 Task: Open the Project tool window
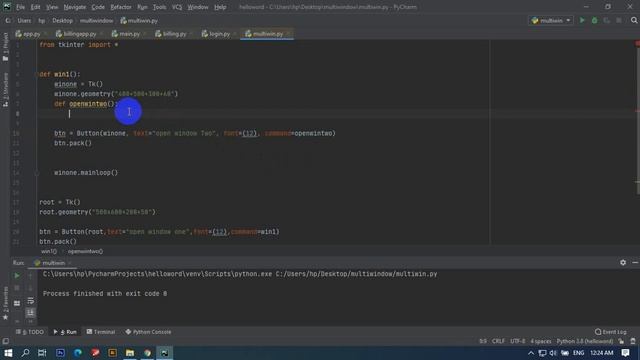(5, 47)
